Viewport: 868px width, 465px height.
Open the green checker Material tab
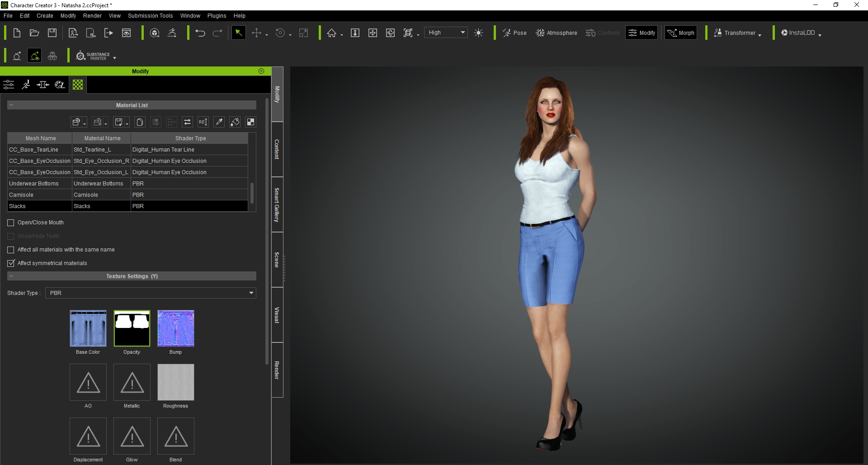pos(78,85)
